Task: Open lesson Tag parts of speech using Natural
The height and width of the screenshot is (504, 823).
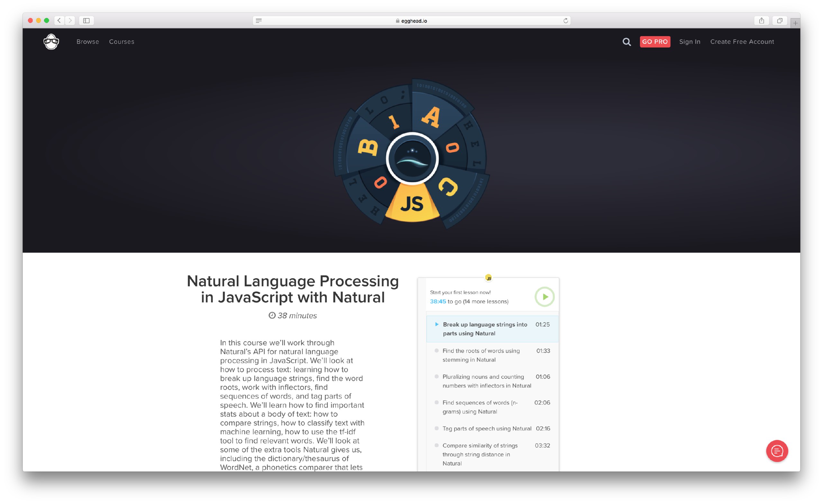Action: 492,428
